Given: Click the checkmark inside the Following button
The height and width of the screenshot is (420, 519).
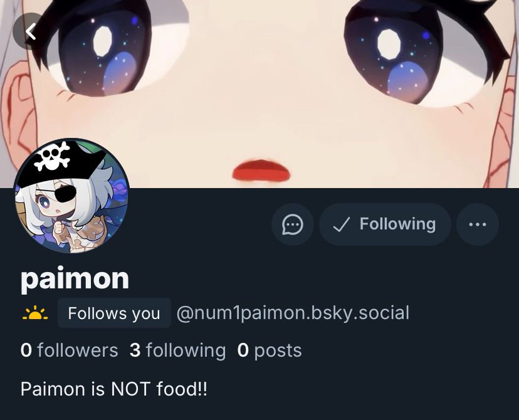Looking at the screenshot, I should coord(341,224).
